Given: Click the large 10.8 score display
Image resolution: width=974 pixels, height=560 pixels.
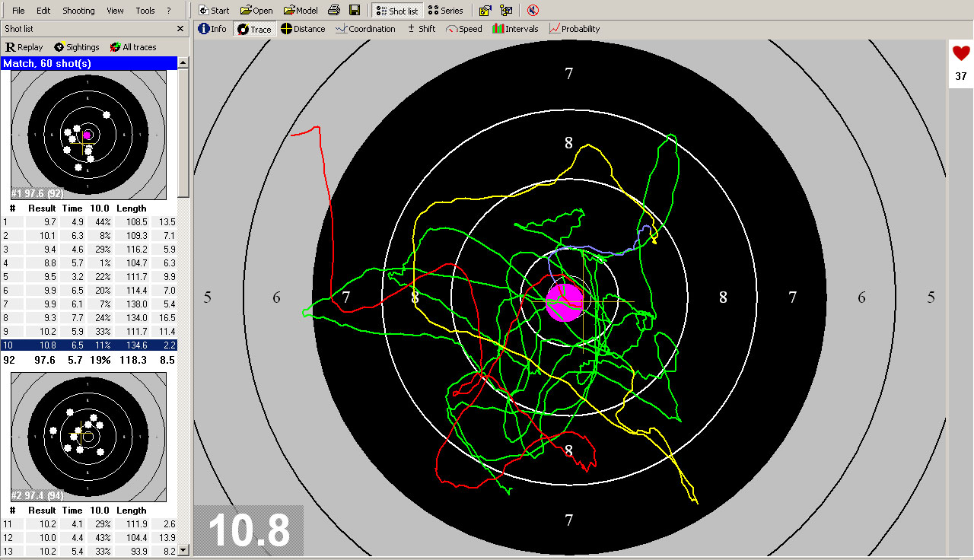Looking at the screenshot, I should [249, 530].
